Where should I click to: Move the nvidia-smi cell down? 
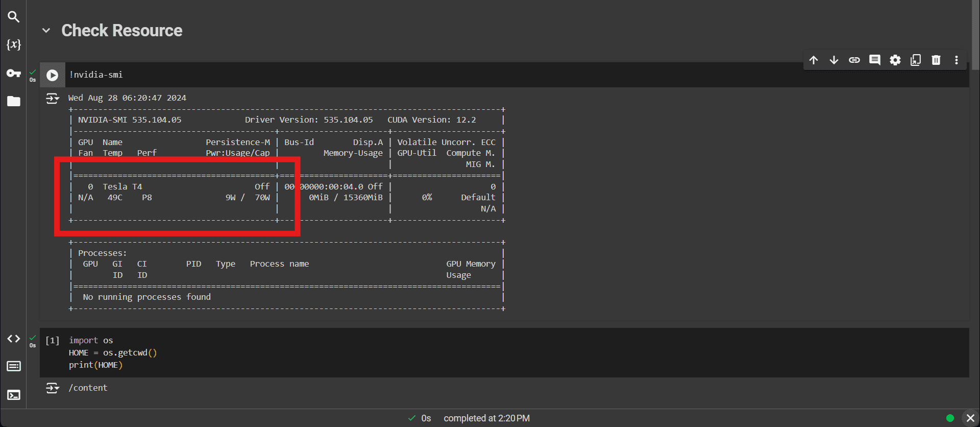[x=834, y=60]
